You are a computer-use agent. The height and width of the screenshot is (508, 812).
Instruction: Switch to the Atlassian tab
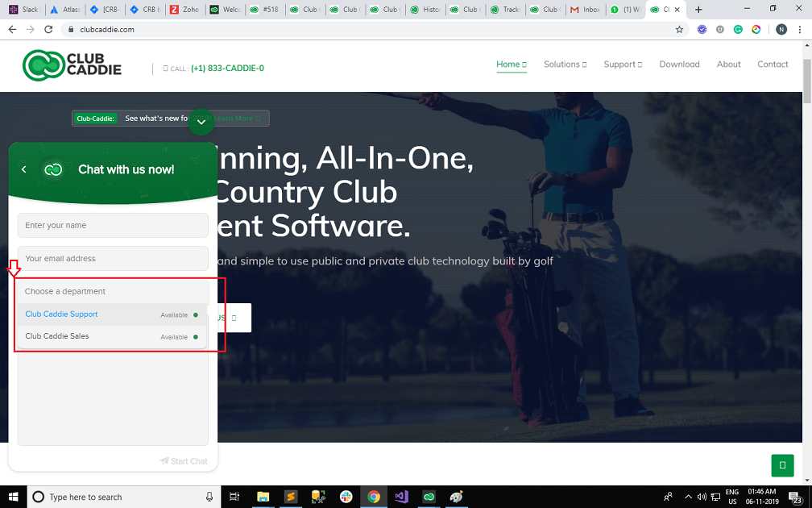point(66,10)
